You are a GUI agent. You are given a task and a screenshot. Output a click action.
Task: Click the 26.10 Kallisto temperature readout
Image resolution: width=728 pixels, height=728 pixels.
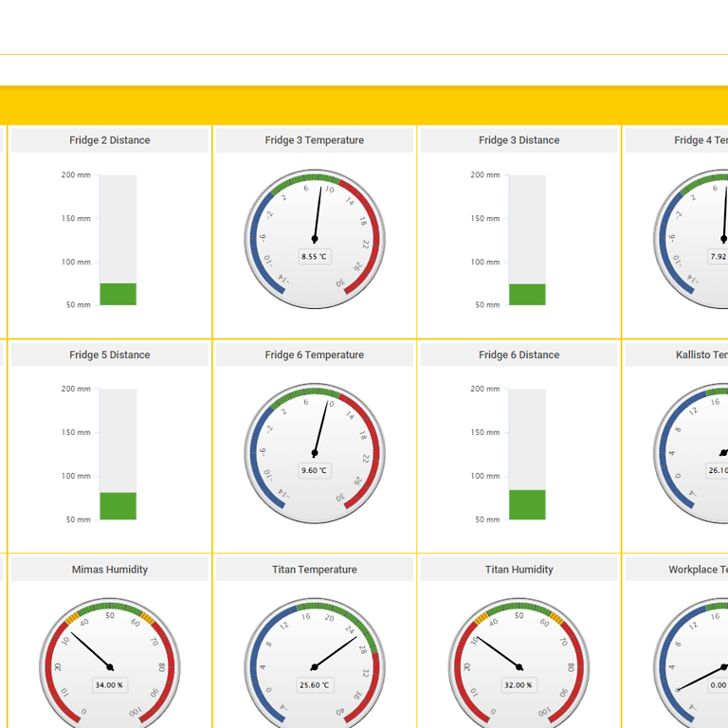[718, 471]
